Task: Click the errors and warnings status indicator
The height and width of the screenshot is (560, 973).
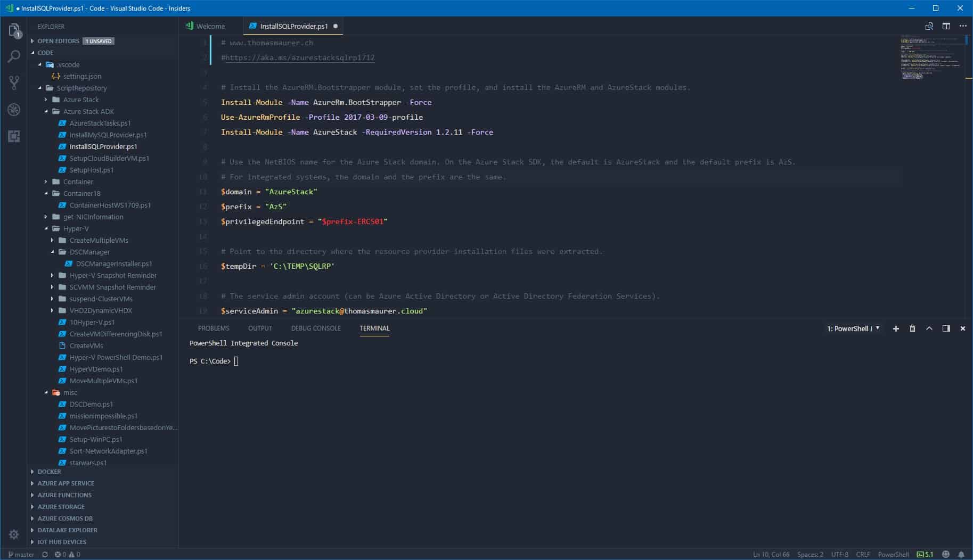Action: click(68, 554)
